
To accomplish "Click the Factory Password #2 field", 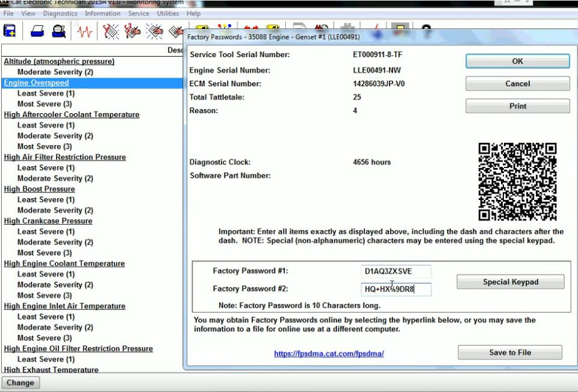I will (396, 289).
